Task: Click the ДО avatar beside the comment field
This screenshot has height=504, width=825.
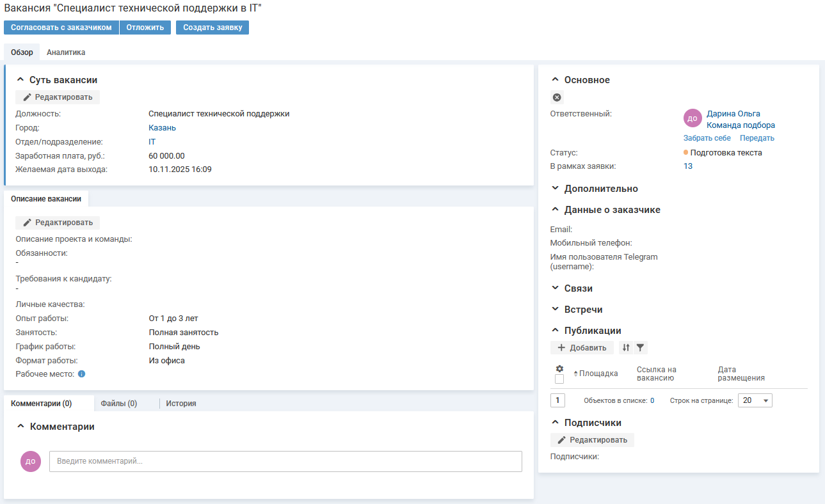Action: point(31,461)
